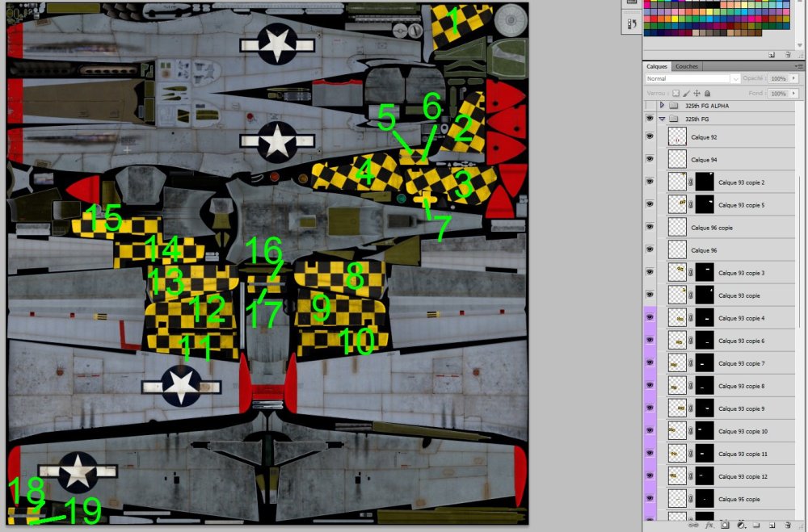
Task: Hide the Calque 93 copie 5 layer
Action: tap(650, 204)
